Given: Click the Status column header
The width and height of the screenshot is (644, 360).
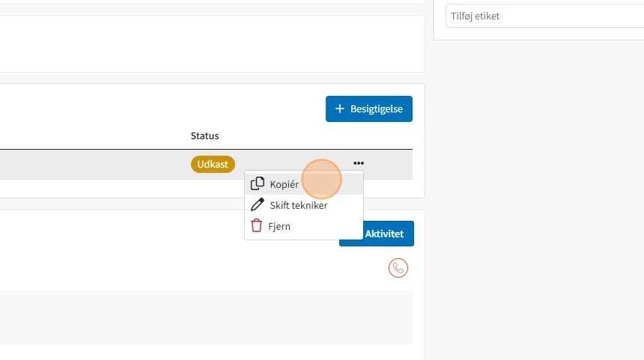Looking at the screenshot, I should click(x=204, y=136).
